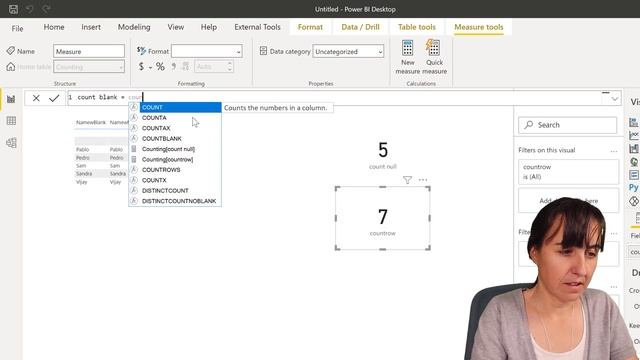Open the External Tools tab
This screenshot has width=640, height=360.
(x=257, y=27)
